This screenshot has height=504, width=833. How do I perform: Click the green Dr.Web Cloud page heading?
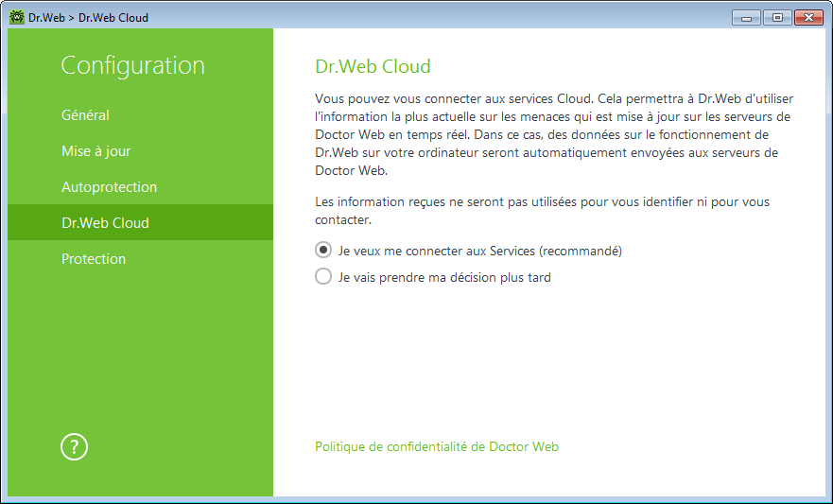[x=373, y=66]
